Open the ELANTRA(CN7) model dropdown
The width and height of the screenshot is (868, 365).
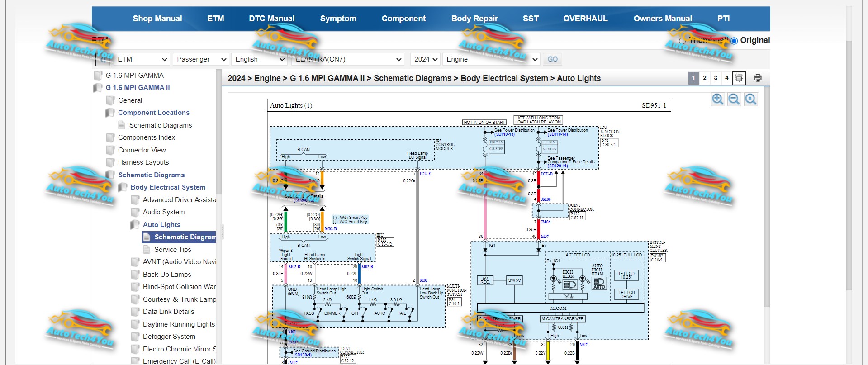tap(347, 59)
